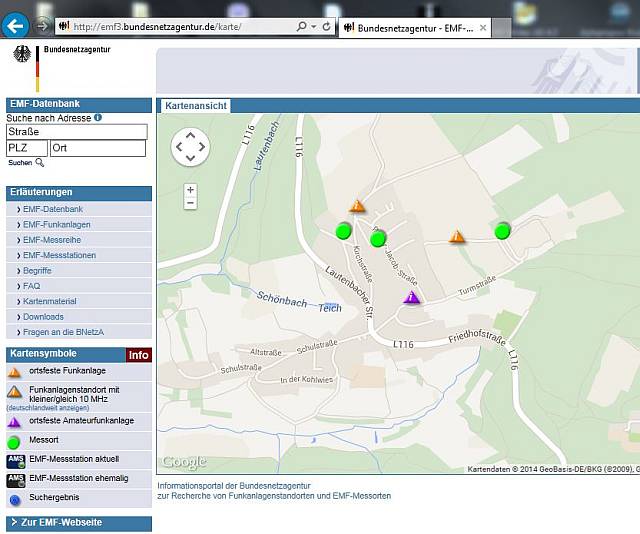The width and height of the screenshot is (640, 534).
Task: Click the rightmost green Messort marker
Action: click(x=502, y=231)
